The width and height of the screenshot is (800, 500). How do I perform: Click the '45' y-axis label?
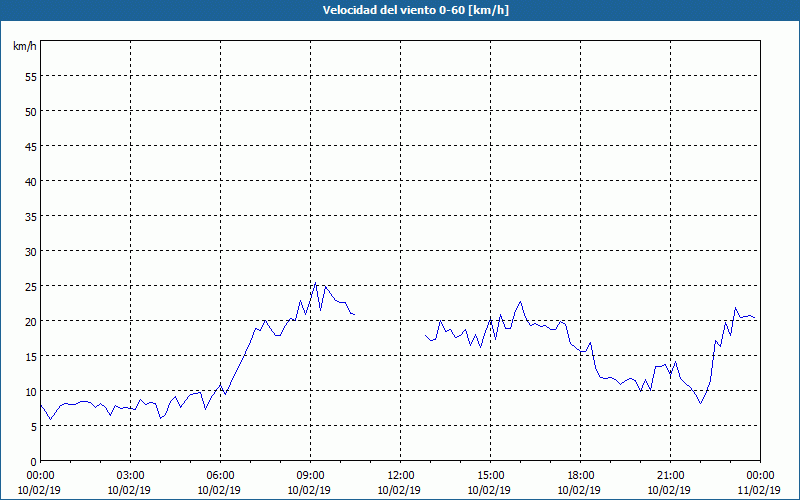pyautogui.click(x=31, y=146)
